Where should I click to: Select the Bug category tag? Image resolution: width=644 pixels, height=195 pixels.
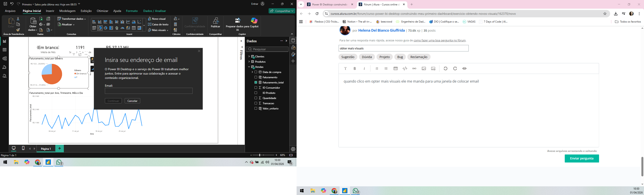[x=400, y=57]
